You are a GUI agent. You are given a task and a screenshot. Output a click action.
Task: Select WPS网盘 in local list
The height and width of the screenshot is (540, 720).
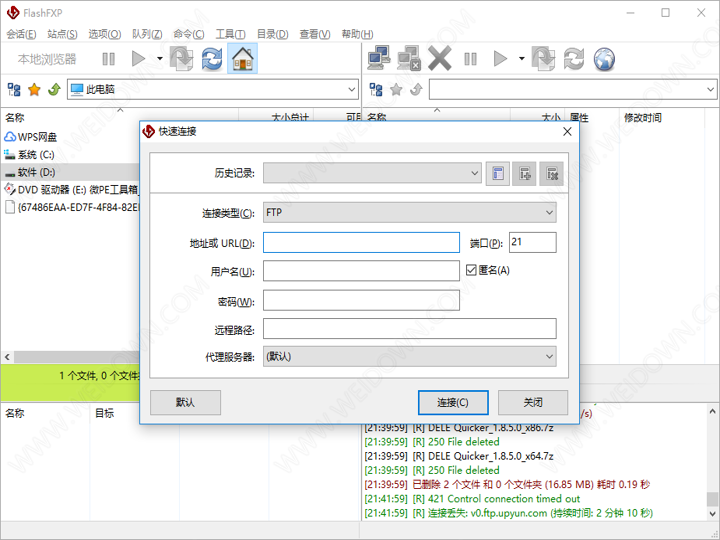[31, 137]
